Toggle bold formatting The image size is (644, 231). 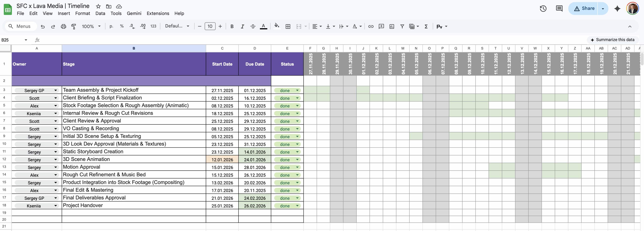[232, 26]
